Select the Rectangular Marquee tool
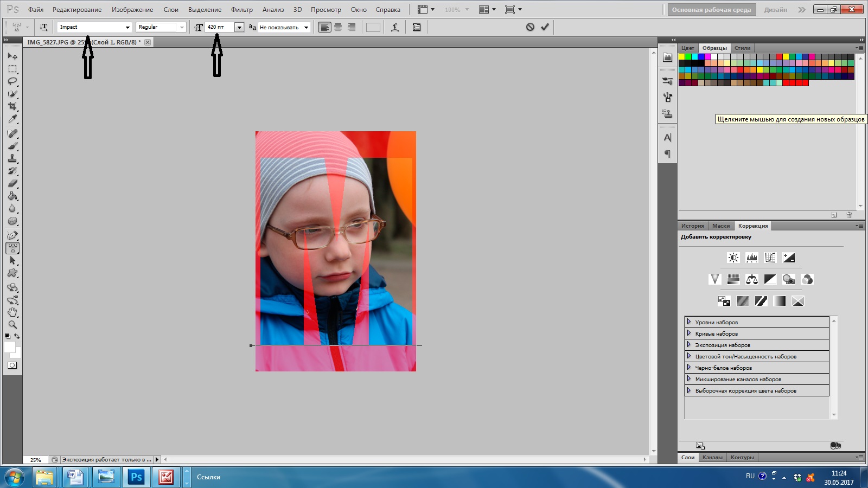The width and height of the screenshot is (868, 488). click(x=12, y=69)
